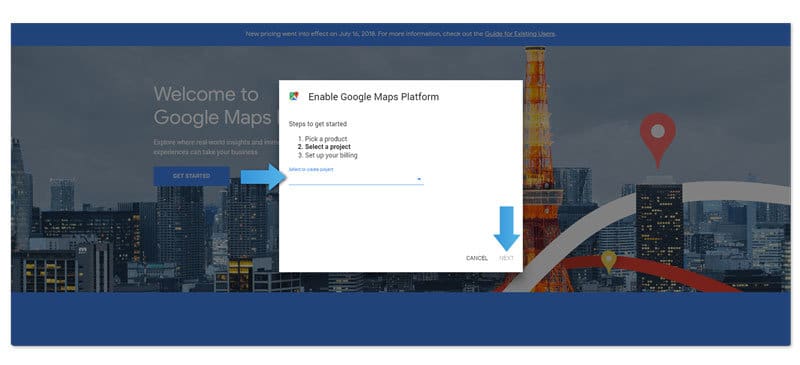
Task: Click the 'Enable Google Maps Platform' title
Action: tap(373, 97)
